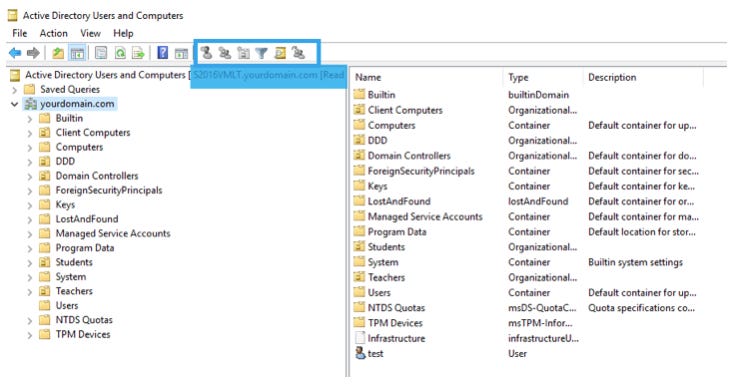The height and width of the screenshot is (385, 753).
Task: Expand the Domain Controllers tree node
Action: pos(30,176)
